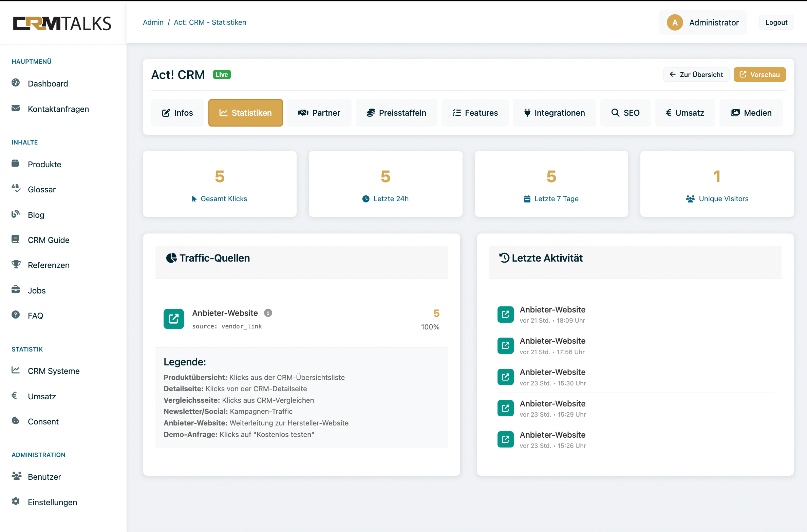The image size is (807, 532).
Task: Click the sidebar Umsatz euro icon
Action: tap(14, 396)
